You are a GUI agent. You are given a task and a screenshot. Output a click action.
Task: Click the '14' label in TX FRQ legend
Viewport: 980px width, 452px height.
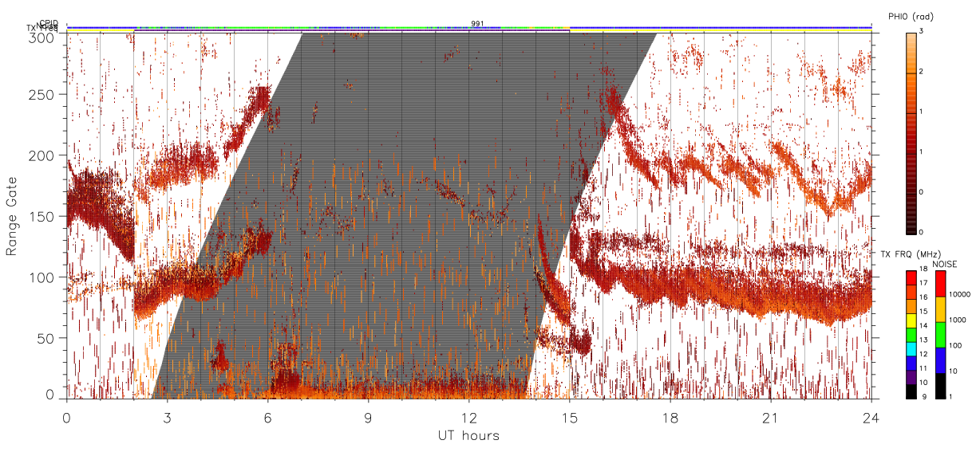click(925, 326)
